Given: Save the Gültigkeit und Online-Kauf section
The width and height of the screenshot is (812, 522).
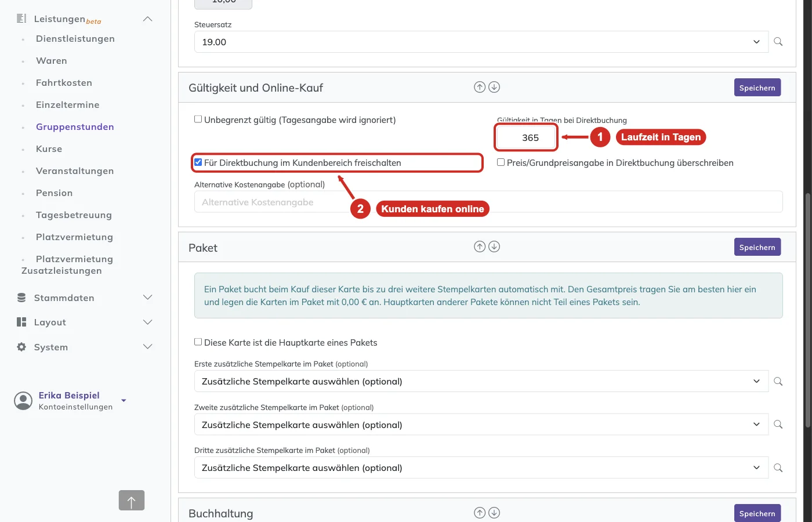Looking at the screenshot, I should click(x=757, y=88).
